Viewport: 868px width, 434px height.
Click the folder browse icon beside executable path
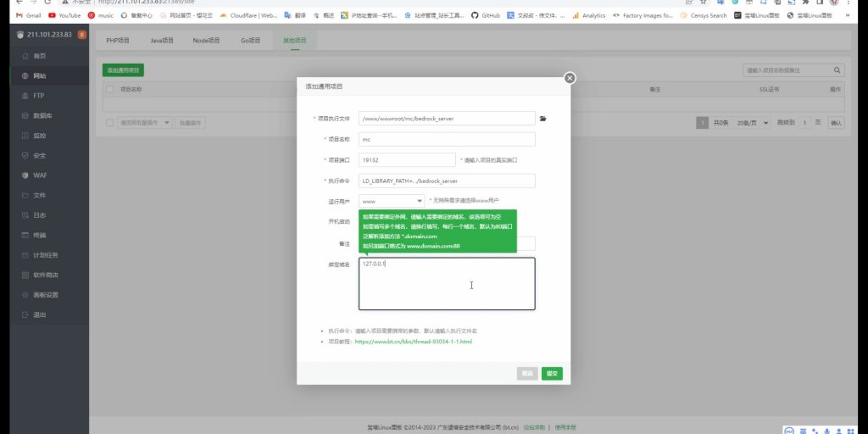pos(542,119)
